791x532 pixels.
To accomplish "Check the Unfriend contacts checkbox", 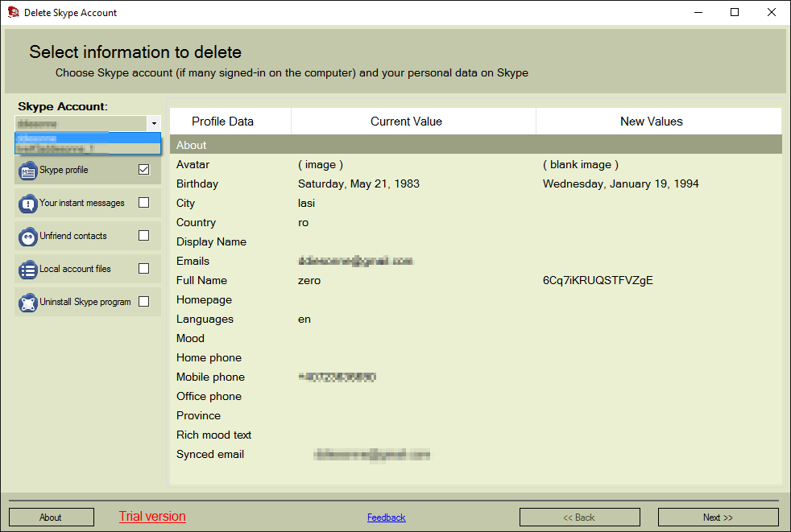I will [x=143, y=235].
